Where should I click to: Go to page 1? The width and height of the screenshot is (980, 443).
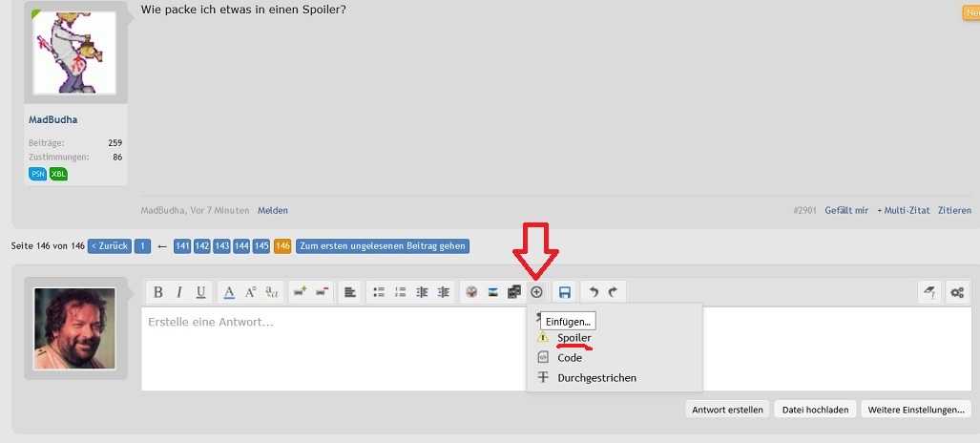(x=142, y=246)
